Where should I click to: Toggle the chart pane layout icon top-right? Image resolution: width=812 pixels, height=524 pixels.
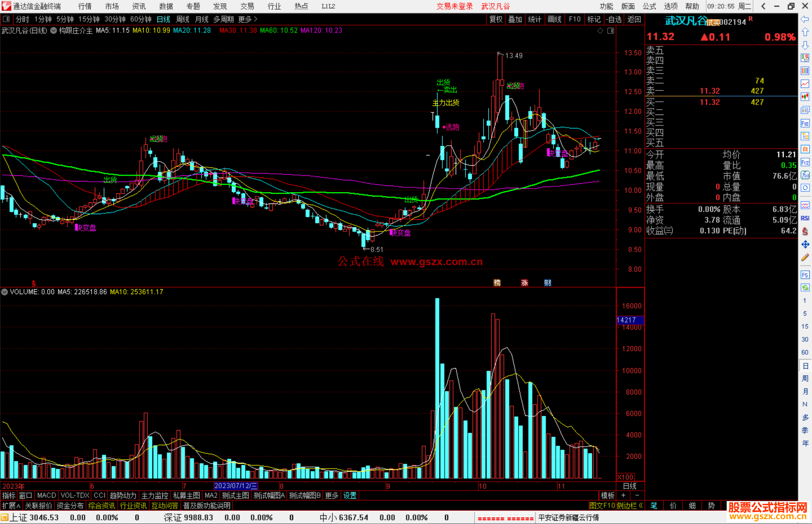(x=611, y=31)
